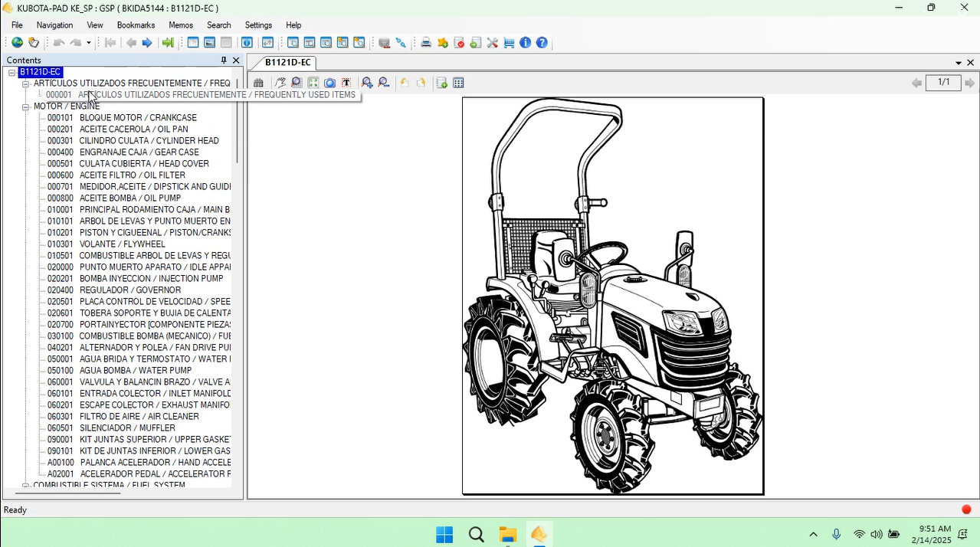980x547 pixels.
Task: Select 000101 BLOQUE MOTOR / CRANKCASE
Action: click(x=122, y=118)
